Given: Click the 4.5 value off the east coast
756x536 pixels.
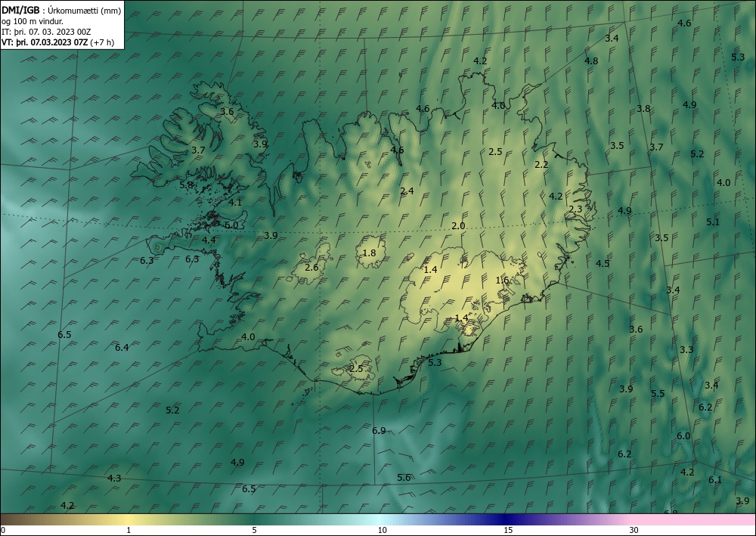Looking at the screenshot, I should 603,263.
